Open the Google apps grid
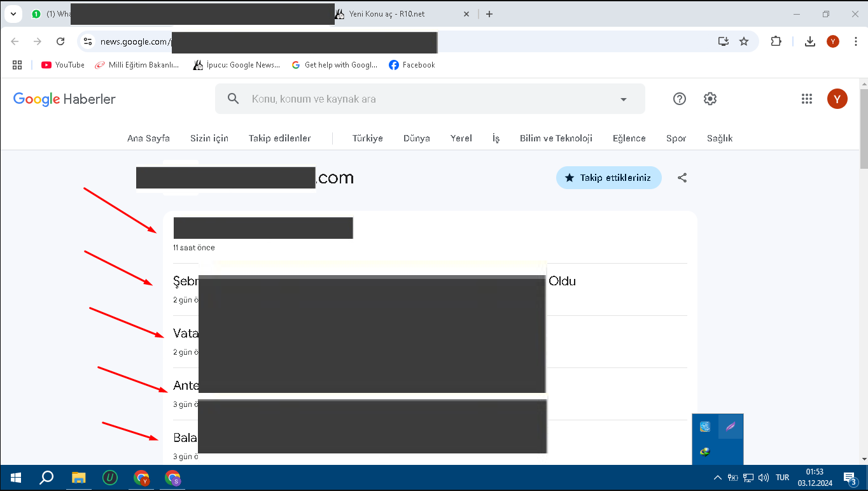 click(807, 99)
